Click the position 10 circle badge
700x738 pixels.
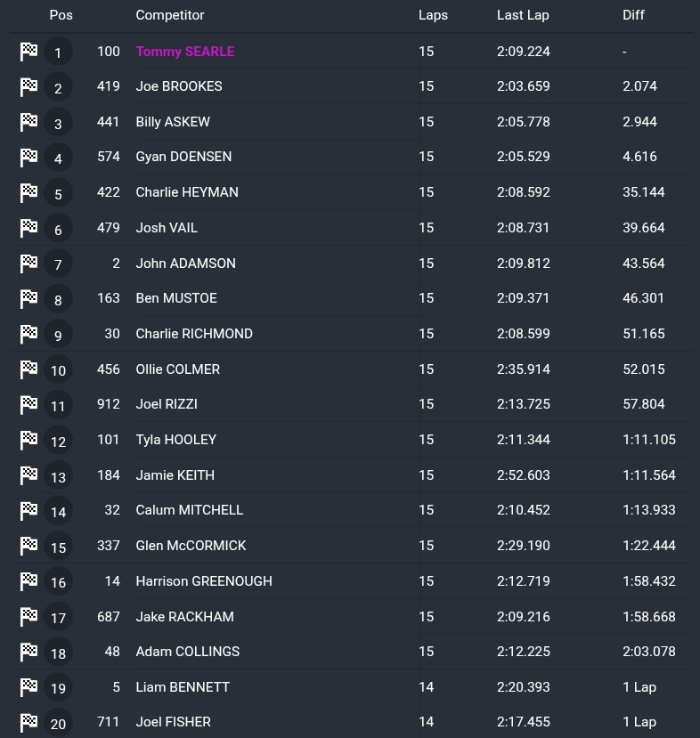[x=58, y=370]
